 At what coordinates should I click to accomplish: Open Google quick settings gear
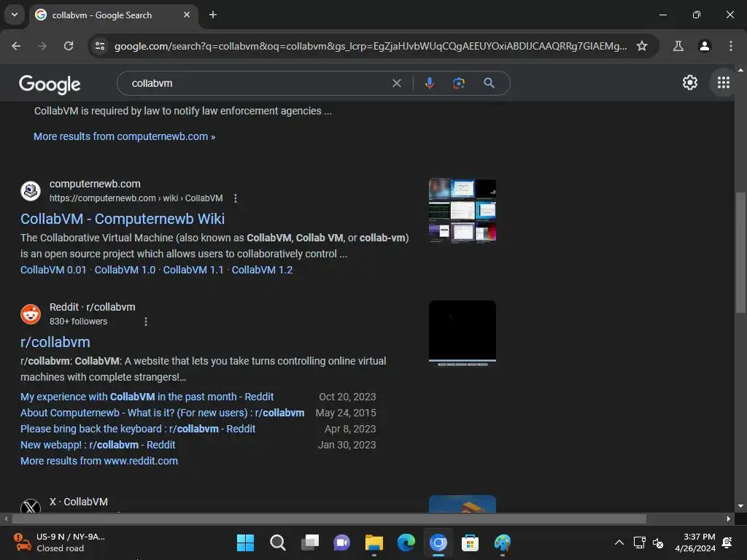[690, 82]
